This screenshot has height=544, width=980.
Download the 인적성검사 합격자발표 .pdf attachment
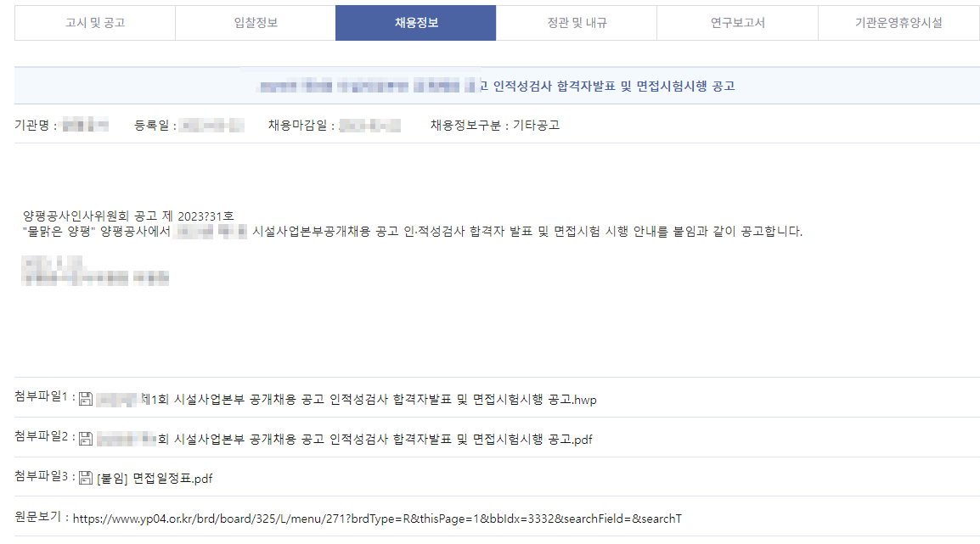tap(345, 439)
